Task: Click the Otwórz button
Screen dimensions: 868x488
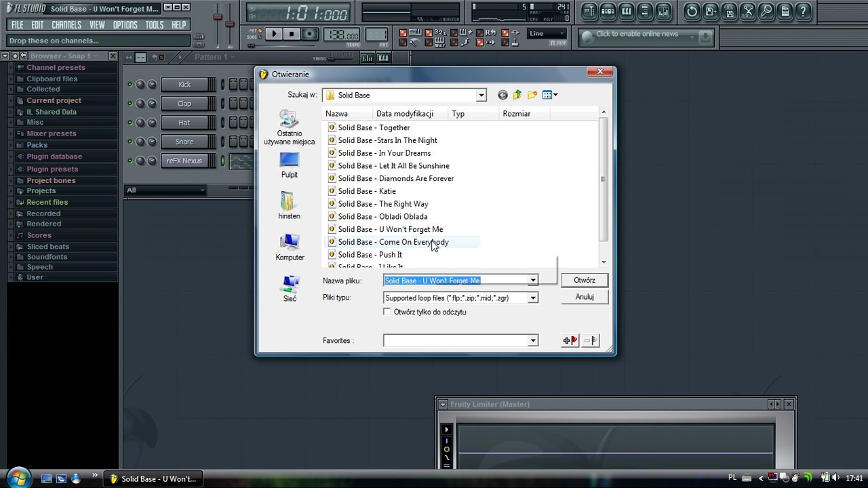Action: click(584, 280)
